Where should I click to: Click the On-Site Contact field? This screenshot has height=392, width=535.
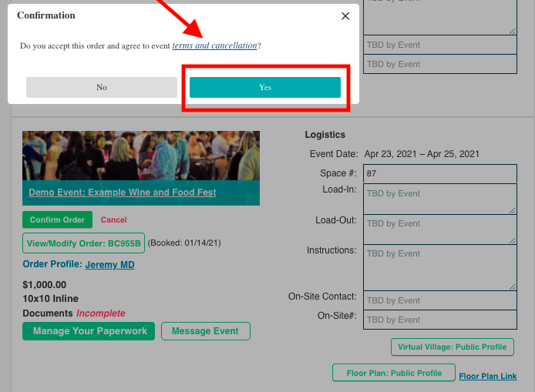(x=440, y=300)
